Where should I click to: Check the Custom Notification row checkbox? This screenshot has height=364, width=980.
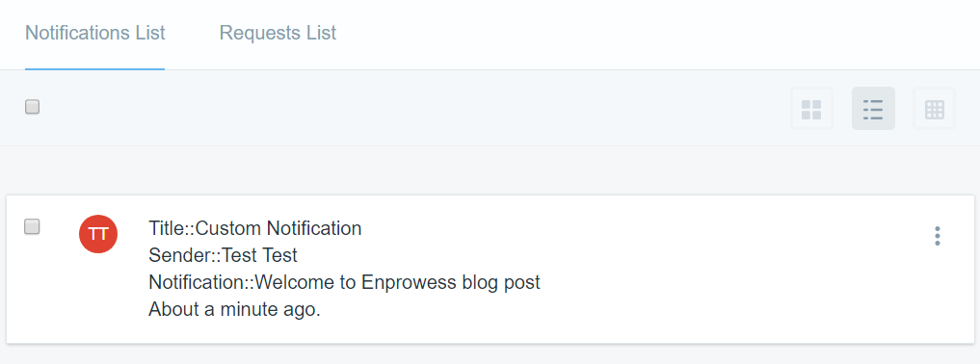click(x=32, y=226)
